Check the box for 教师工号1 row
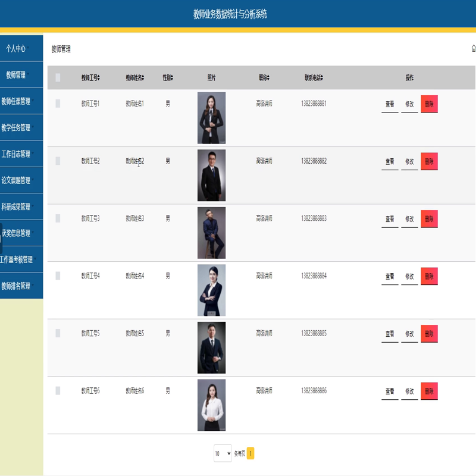This screenshot has width=476, height=476. click(58, 104)
